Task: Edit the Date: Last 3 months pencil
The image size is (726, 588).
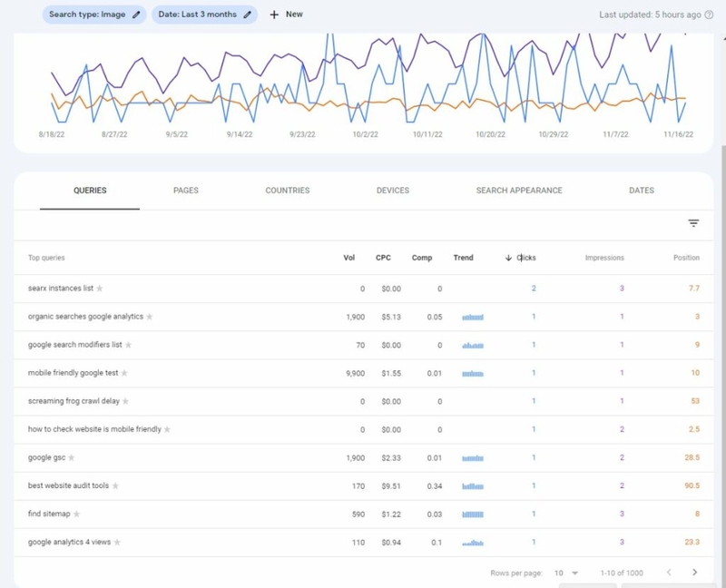Action: (x=248, y=15)
